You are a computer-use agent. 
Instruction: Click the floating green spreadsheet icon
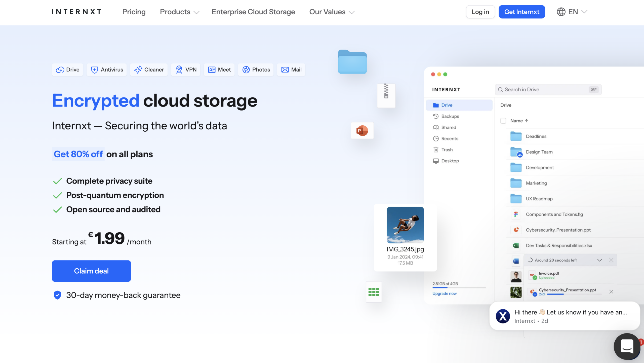[374, 292]
